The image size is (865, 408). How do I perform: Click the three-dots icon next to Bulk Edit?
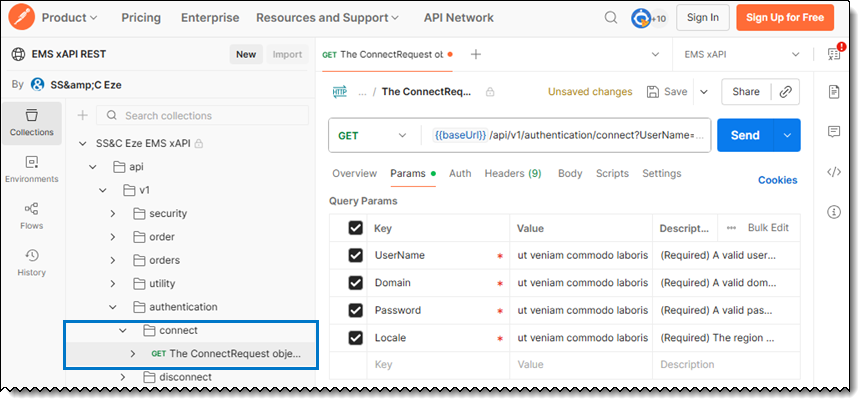point(731,228)
